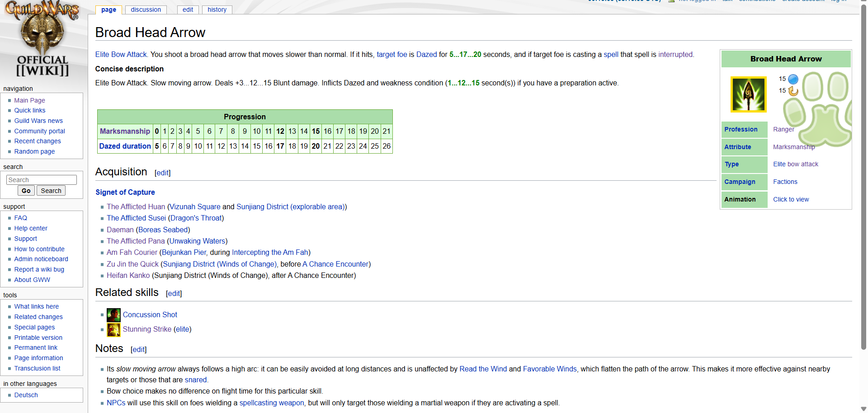Click the blue energy cost icon
Image resolution: width=868 pixels, height=413 pixels.
pos(793,79)
